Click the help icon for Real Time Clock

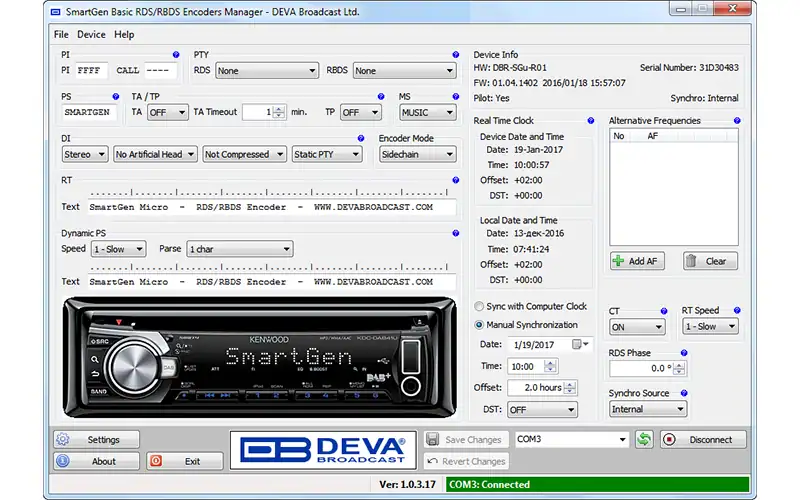[591, 121]
